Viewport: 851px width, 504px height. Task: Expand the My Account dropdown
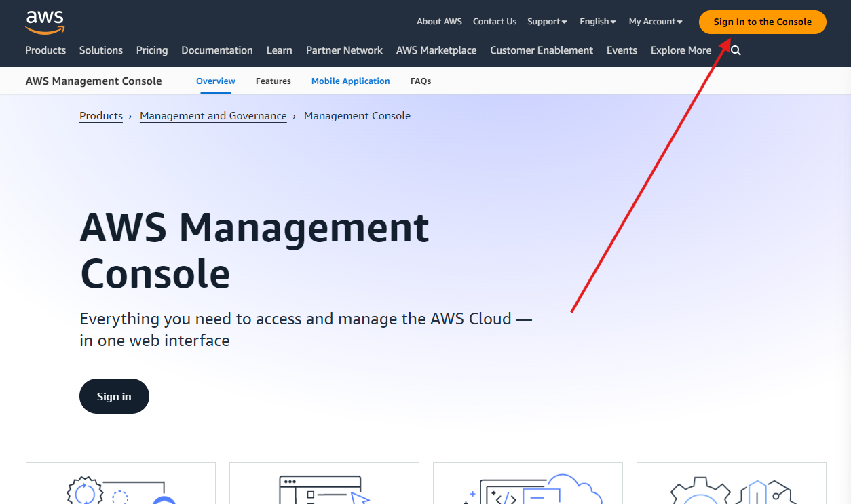pyautogui.click(x=654, y=21)
